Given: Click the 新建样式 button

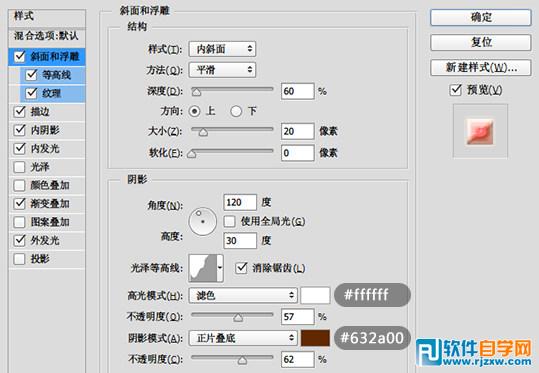Looking at the screenshot, I should click(481, 67).
